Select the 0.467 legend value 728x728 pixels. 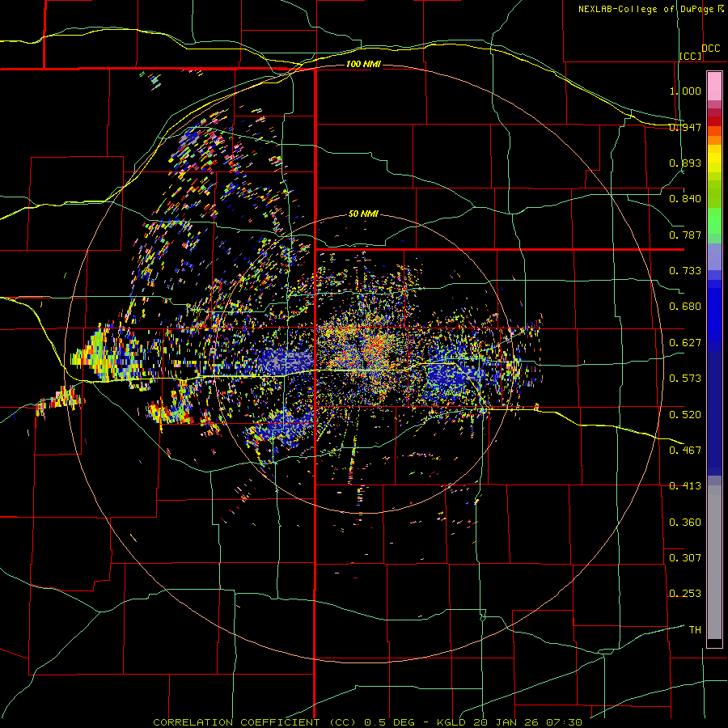[685, 450]
